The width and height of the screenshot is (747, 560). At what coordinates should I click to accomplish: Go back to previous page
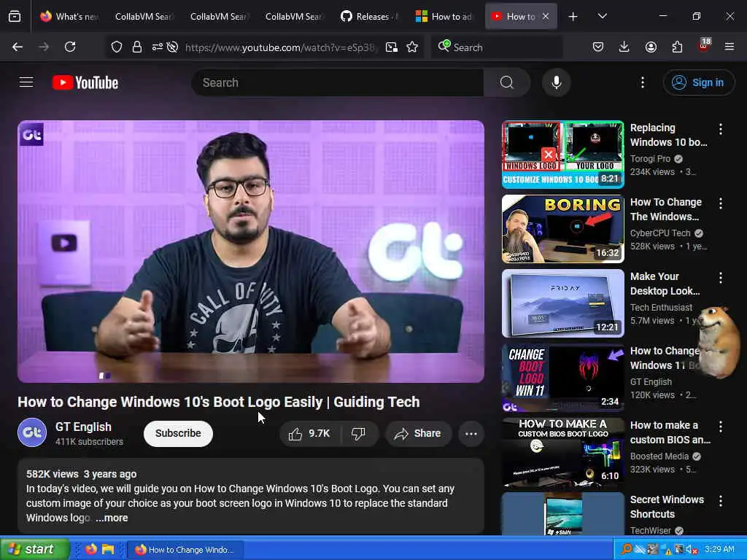point(18,47)
